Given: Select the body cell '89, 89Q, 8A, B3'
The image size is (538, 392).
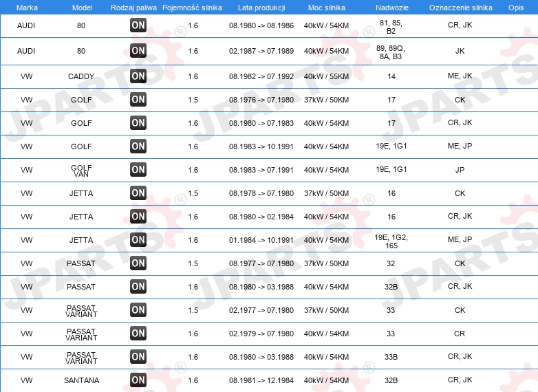Looking at the screenshot, I should point(391,52).
